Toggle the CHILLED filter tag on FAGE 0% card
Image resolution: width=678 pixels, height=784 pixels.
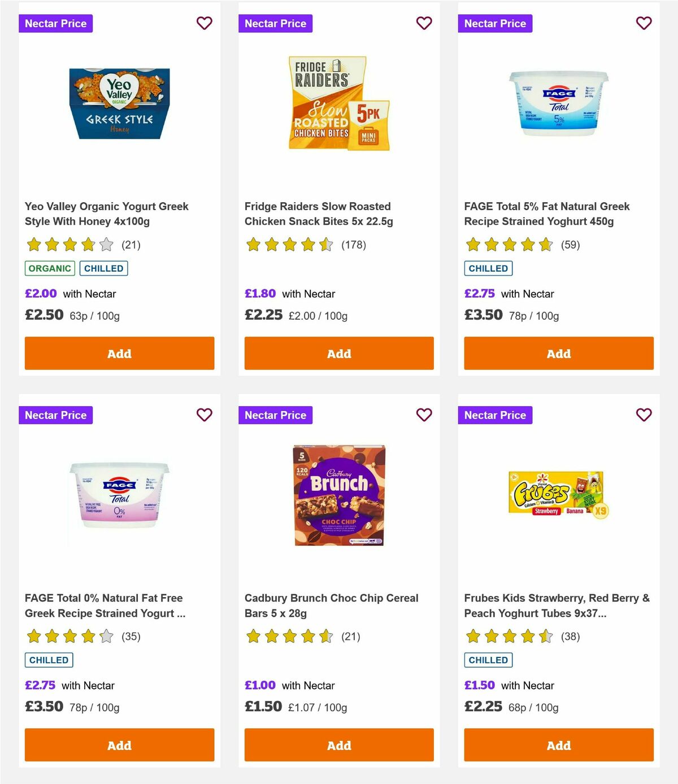click(x=49, y=659)
